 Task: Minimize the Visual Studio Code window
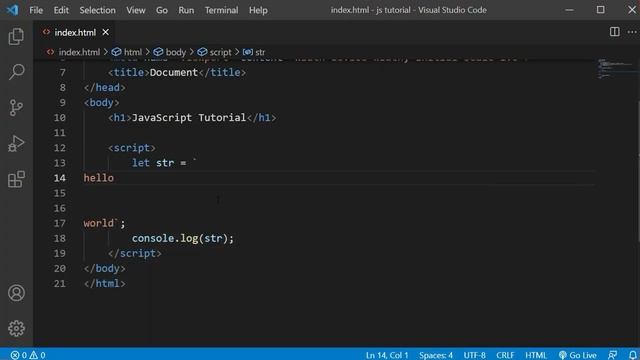pyautogui.click(x=569, y=10)
